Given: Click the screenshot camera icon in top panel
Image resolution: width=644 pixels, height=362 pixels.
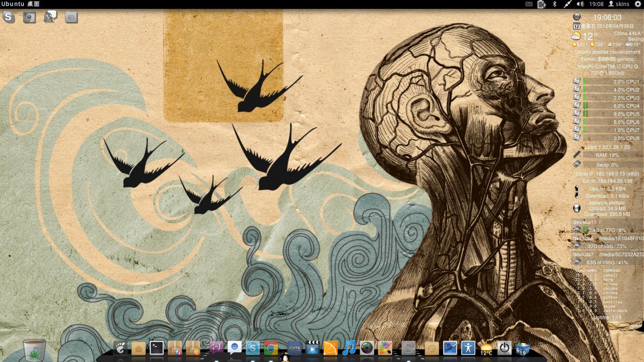Looking at the screenshot, I should click(x=71, y=17).
